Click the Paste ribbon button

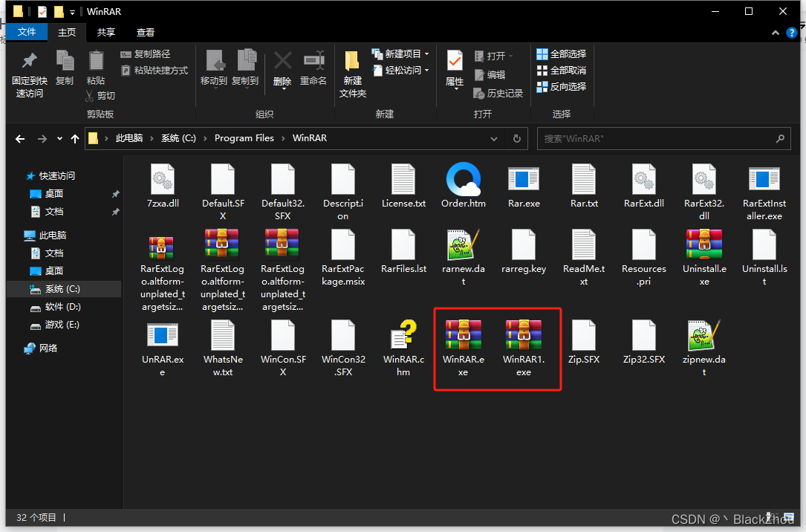pyautogui.click(x=96, y=68)
